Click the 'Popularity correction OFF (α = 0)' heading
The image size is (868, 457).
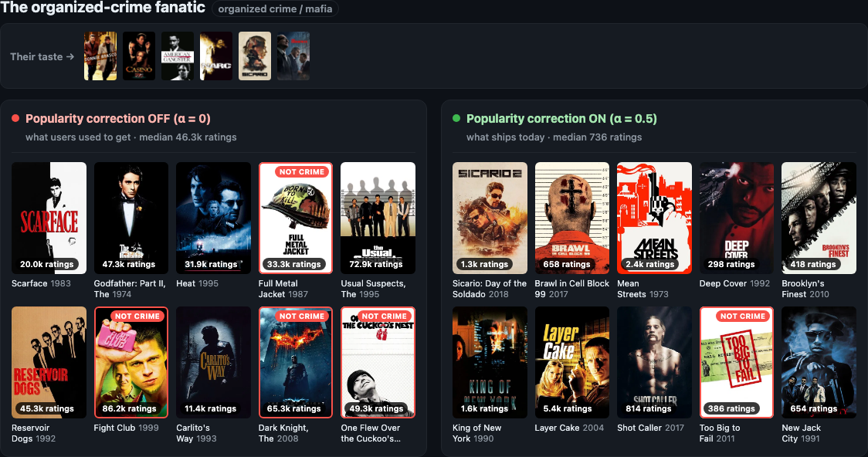118,118
